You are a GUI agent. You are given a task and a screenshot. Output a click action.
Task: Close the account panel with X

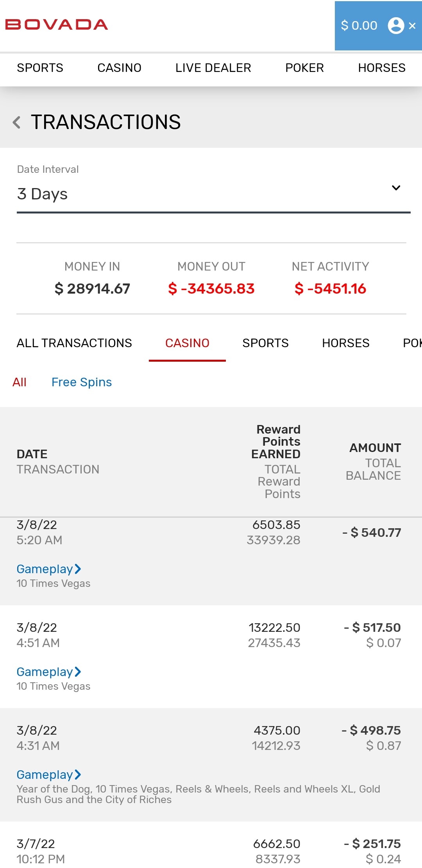pos(412,26)
